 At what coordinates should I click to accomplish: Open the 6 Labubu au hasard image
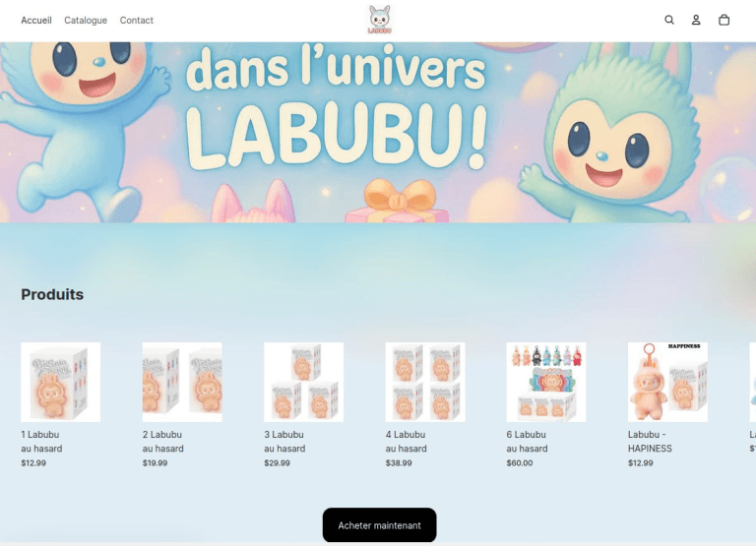(x=546, y=382)
